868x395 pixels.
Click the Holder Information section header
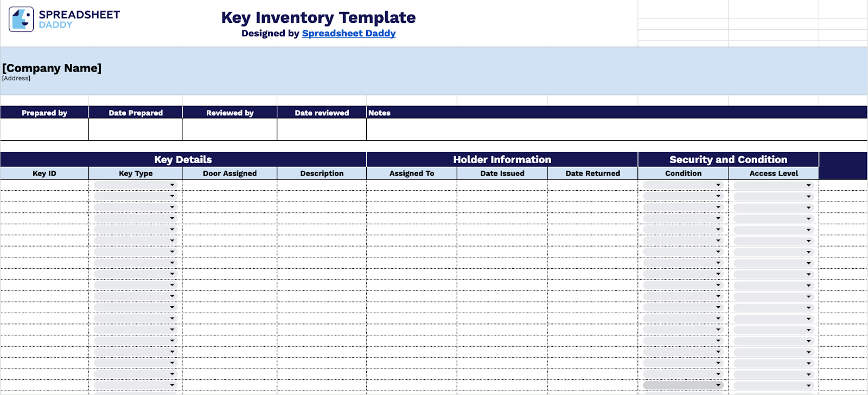coord(502,159)
